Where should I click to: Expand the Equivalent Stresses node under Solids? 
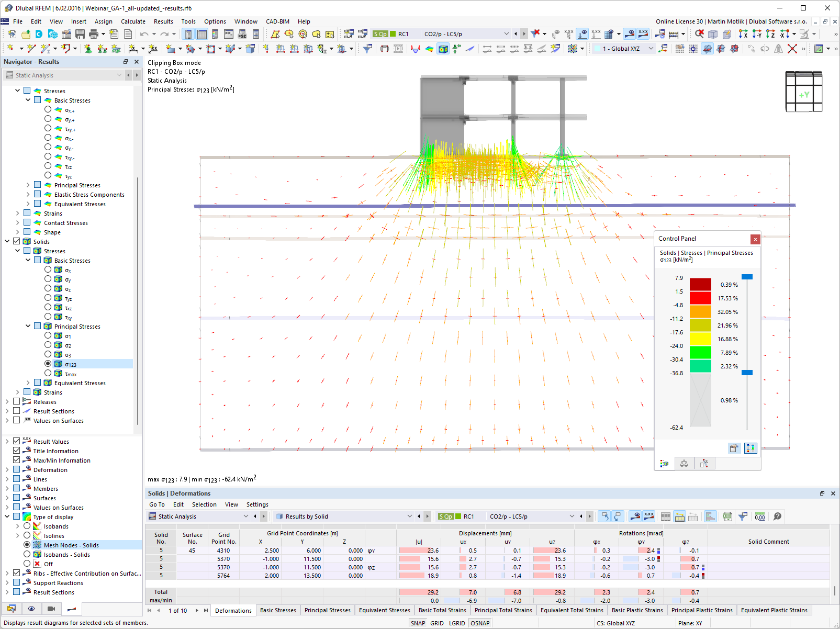[x=28, y=383]
